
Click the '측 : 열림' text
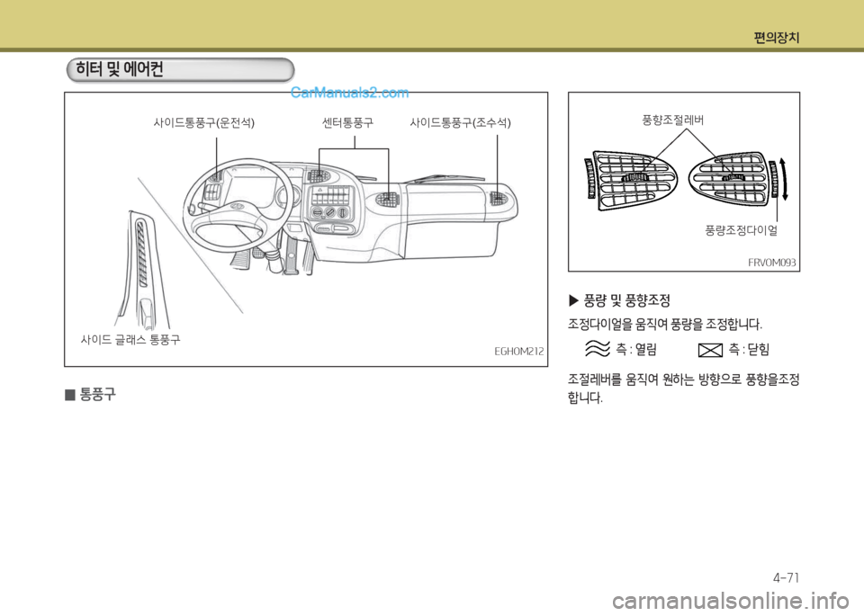[x=636, y=349]
